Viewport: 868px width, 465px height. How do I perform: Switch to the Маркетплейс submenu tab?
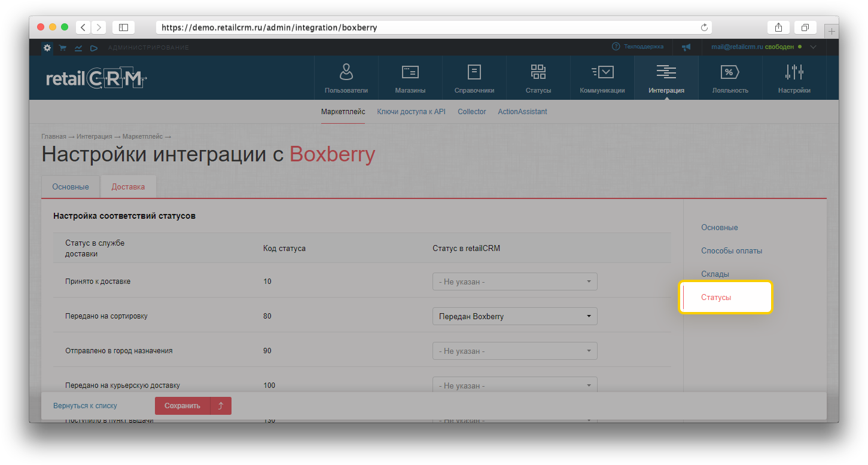pos(343,112)
